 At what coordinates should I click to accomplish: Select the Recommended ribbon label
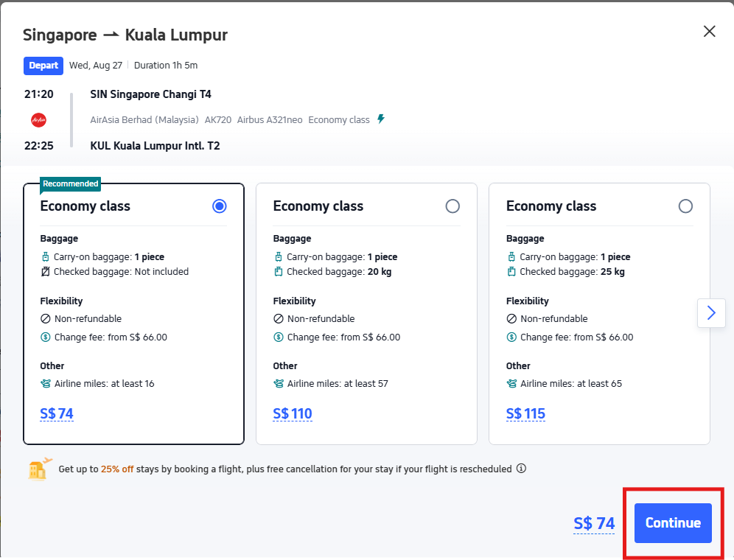pos(70,183)
